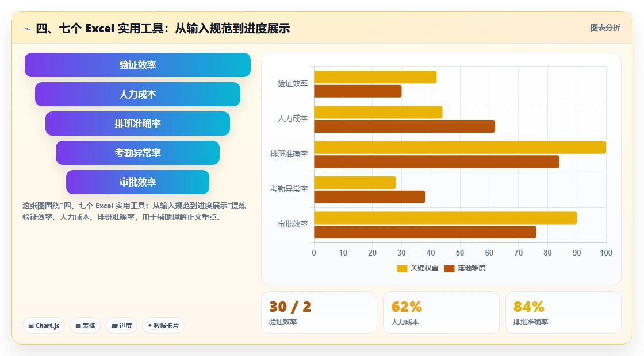Click the 100 tick on the x-axis
Viewport: 644px width, 356px height.
606,253
